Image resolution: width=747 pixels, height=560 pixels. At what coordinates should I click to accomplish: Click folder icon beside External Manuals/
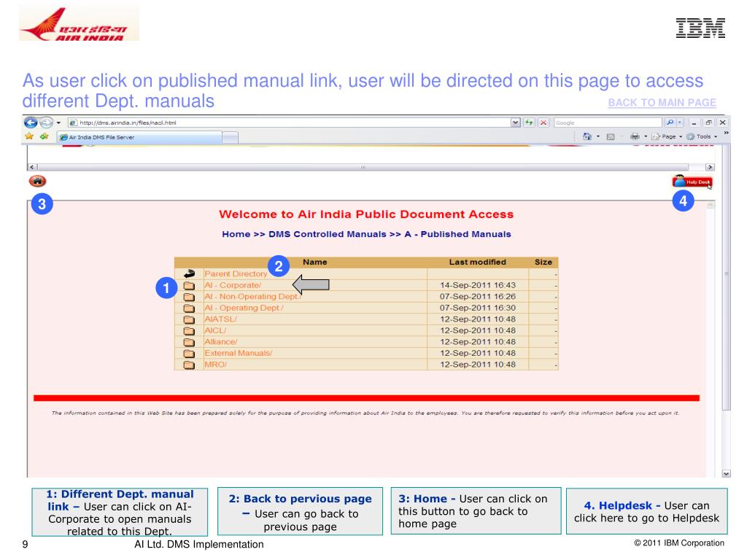(189, 354)
